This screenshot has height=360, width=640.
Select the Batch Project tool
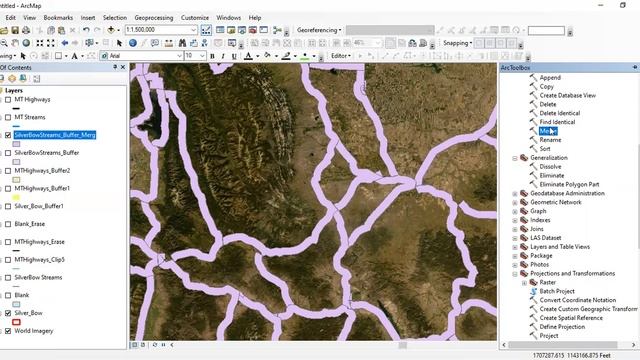pos(557,291)
